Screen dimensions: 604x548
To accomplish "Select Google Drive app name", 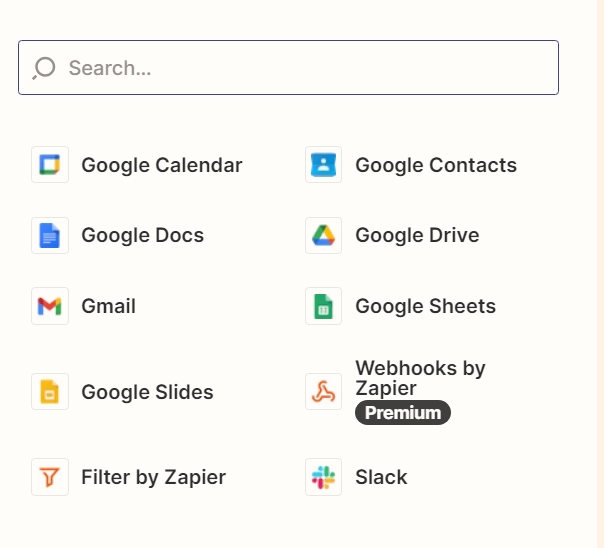I will coord(417,235).
